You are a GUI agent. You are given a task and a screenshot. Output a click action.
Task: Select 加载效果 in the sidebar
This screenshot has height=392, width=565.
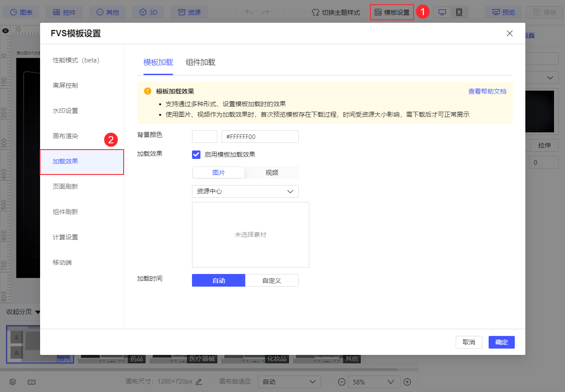pyautogui.click(x=82, y=162)
